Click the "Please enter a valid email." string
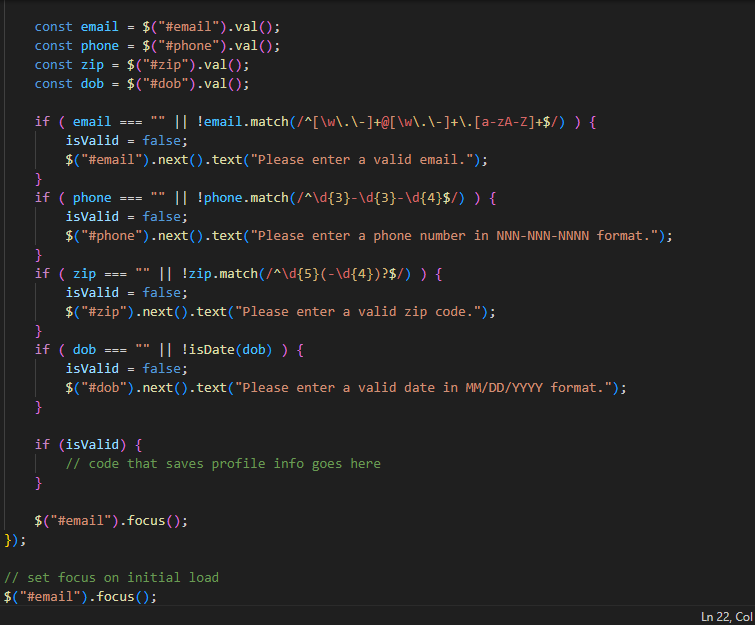Image resolution: width=755 pixels, height=625 pixels. [362, 160]
